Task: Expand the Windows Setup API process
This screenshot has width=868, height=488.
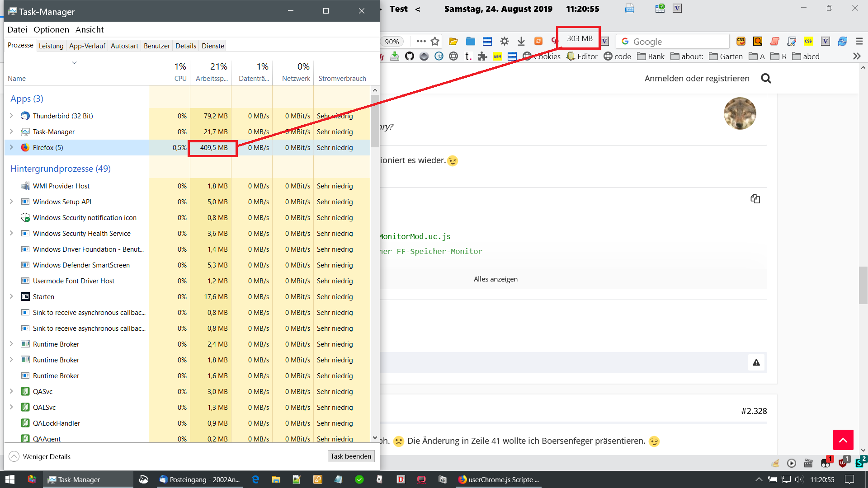Action: coord(12,202)
